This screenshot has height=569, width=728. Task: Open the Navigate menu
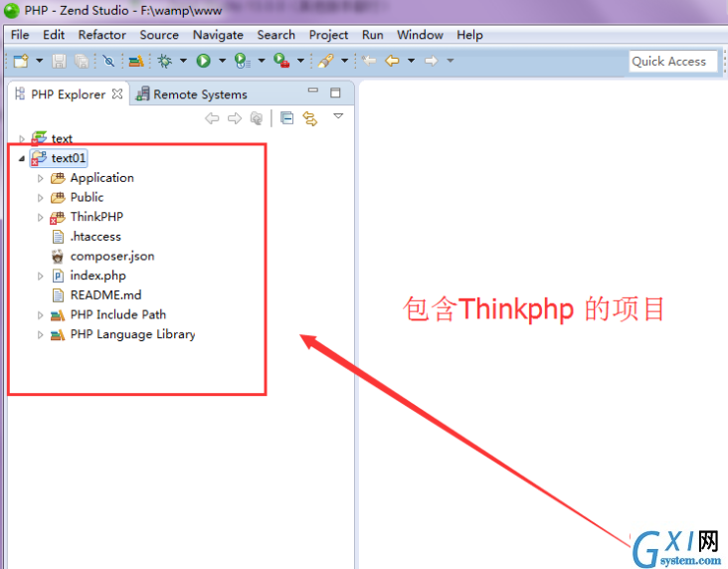(218, 35)
